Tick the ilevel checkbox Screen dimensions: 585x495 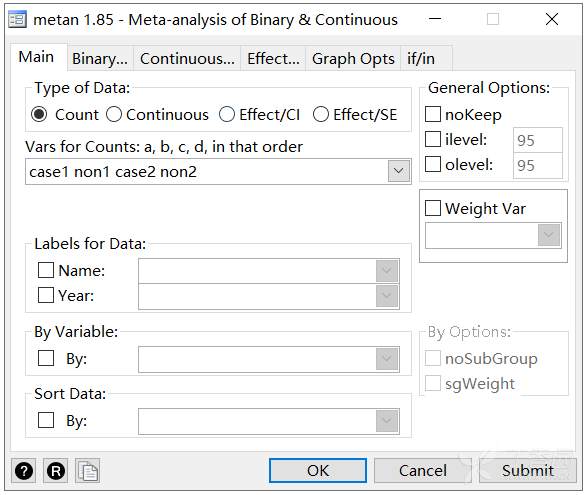point(433,139)
